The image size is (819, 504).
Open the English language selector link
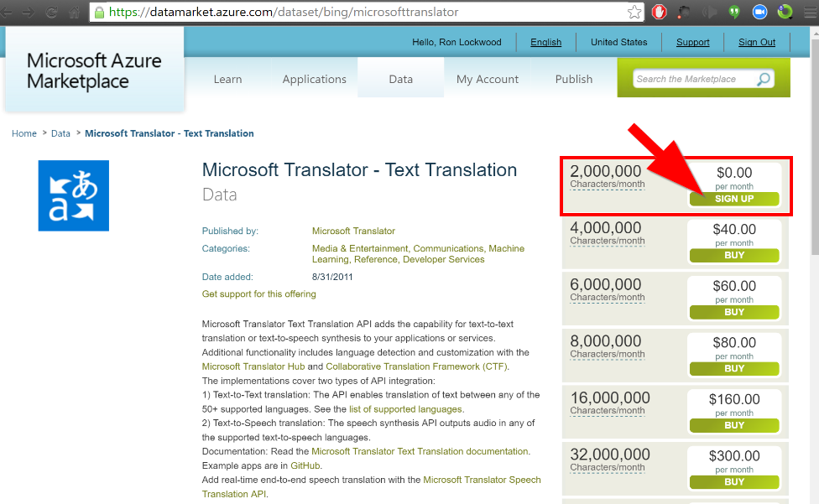click(545, 42)
